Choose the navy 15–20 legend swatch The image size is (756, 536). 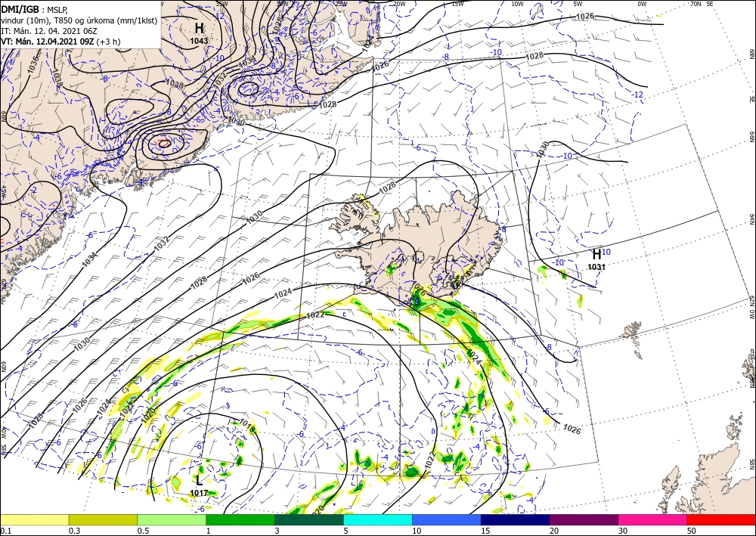click(516, 519)
